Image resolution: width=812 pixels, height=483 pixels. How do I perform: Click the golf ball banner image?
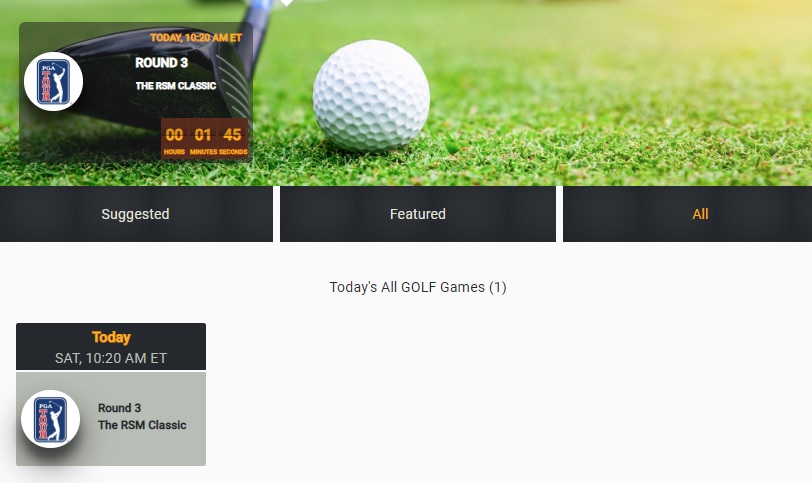(x=371, y=96)
